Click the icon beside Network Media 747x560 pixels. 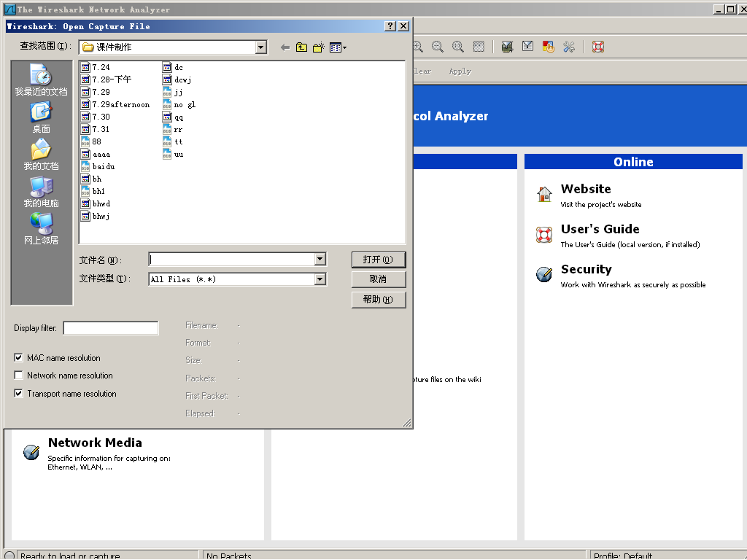pos(31,452)
